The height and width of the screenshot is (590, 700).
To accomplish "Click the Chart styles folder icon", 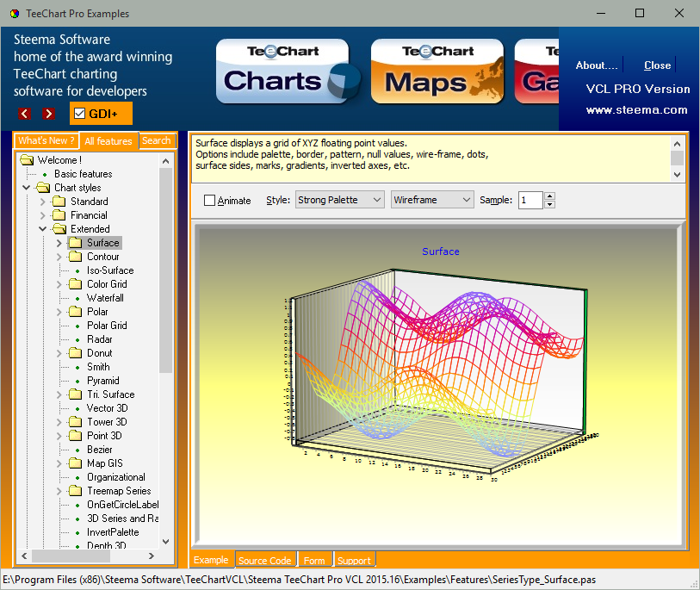I will click(x=43, y=188).
